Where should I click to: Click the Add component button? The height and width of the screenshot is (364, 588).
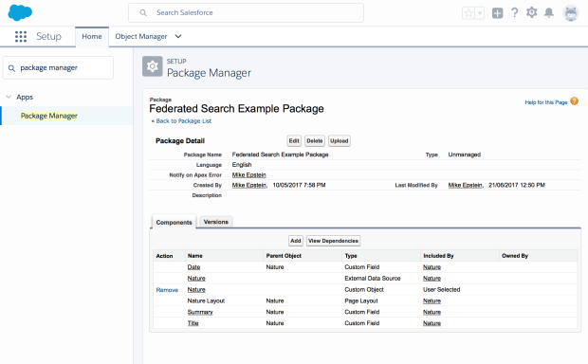point(296,241)
